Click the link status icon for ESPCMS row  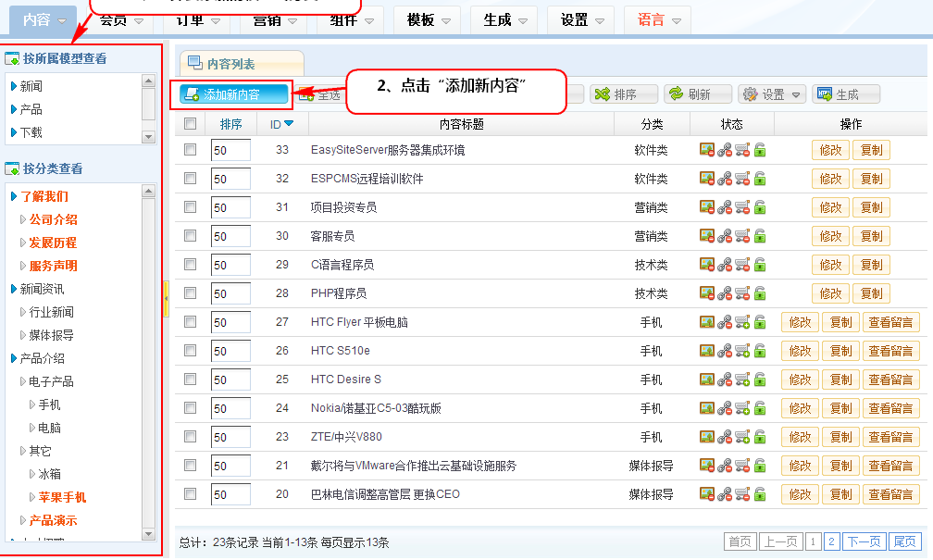point(724,179)
